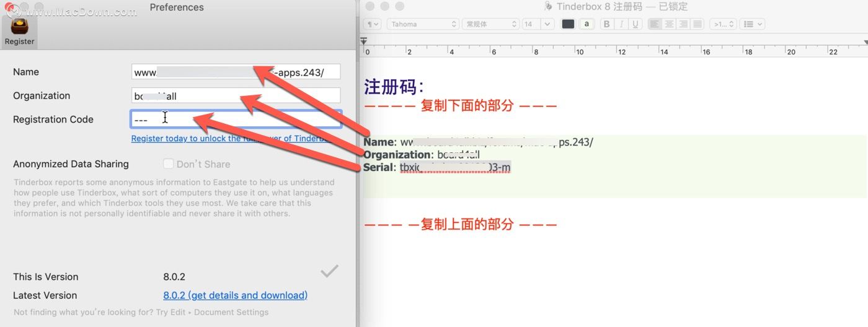Close the TextEdit document window
Screen dimensions: 868x327
(370, 6)
